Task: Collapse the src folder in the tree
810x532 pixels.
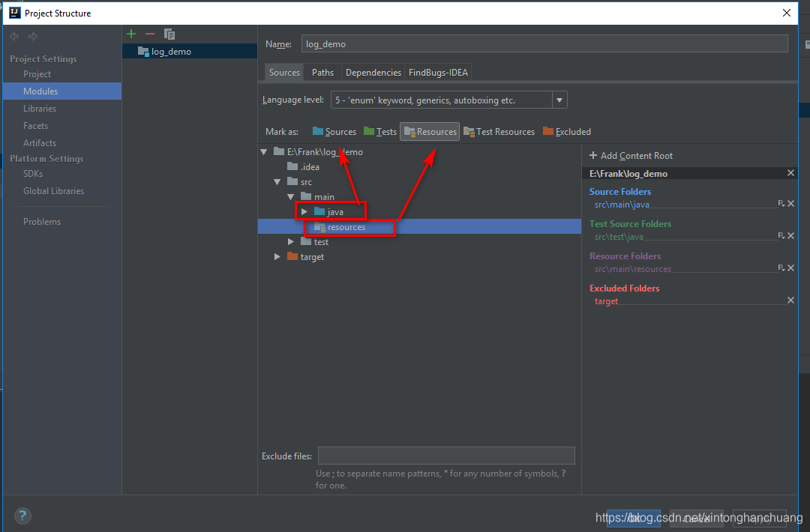Action: (x=277, y=181)
